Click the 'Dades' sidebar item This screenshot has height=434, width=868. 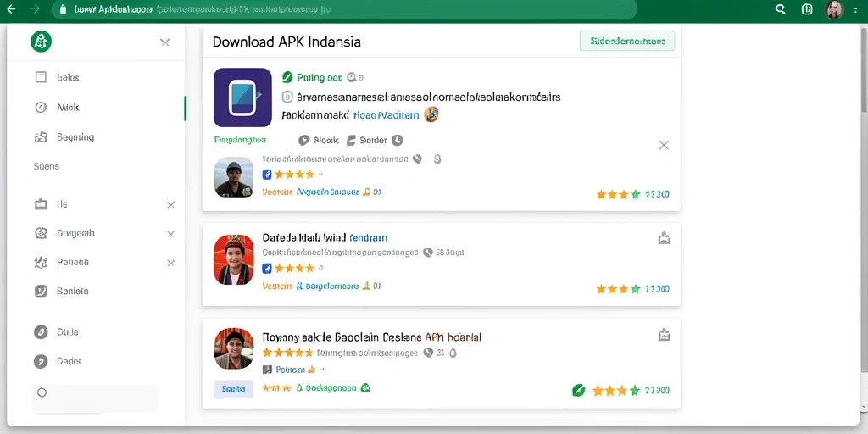58,361
